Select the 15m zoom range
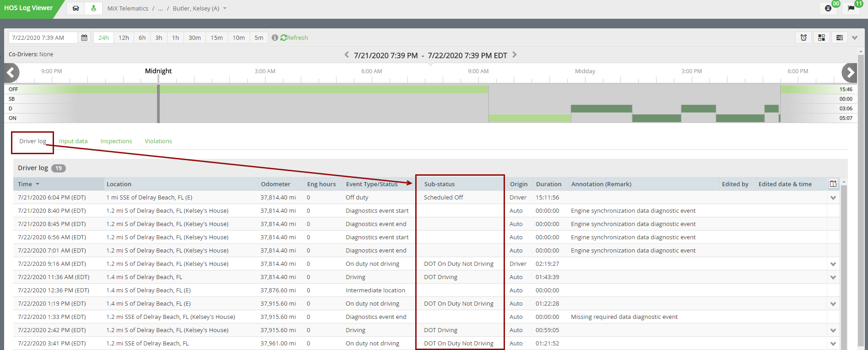 coord(217,38)
